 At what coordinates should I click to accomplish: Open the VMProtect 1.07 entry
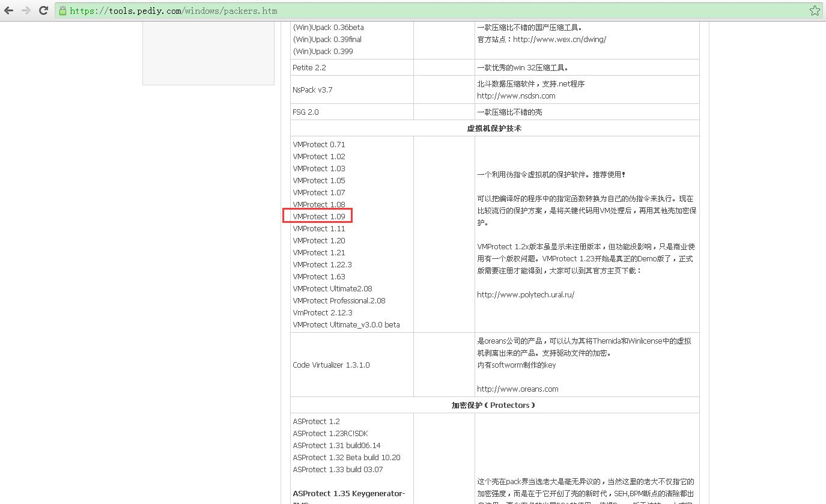click(x=319, y=192)
